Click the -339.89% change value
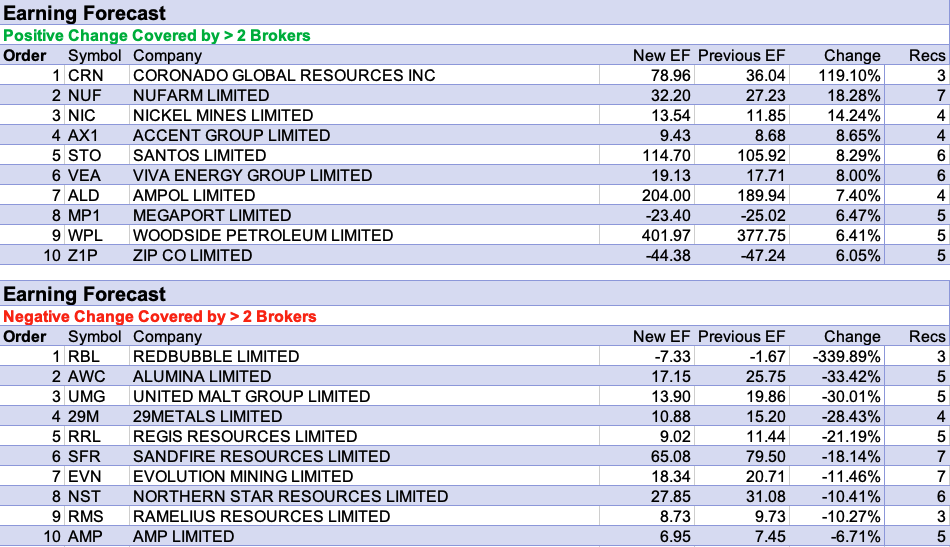The image size is (950, 547). [847, 357]
